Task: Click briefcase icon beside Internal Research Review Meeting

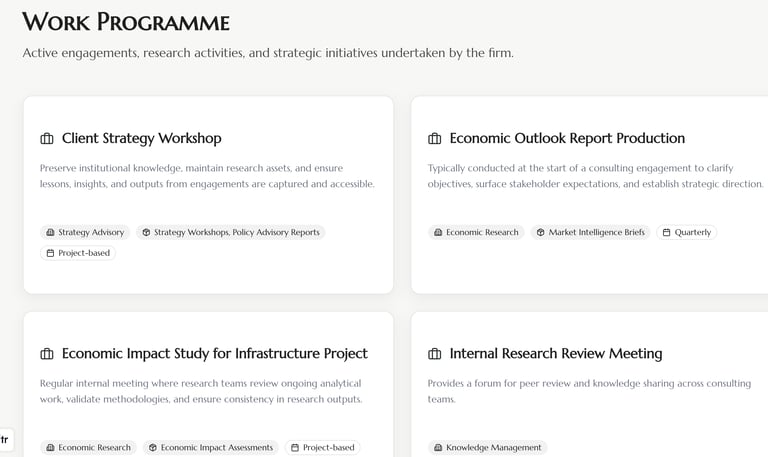Action: click(x=435, y=354)
